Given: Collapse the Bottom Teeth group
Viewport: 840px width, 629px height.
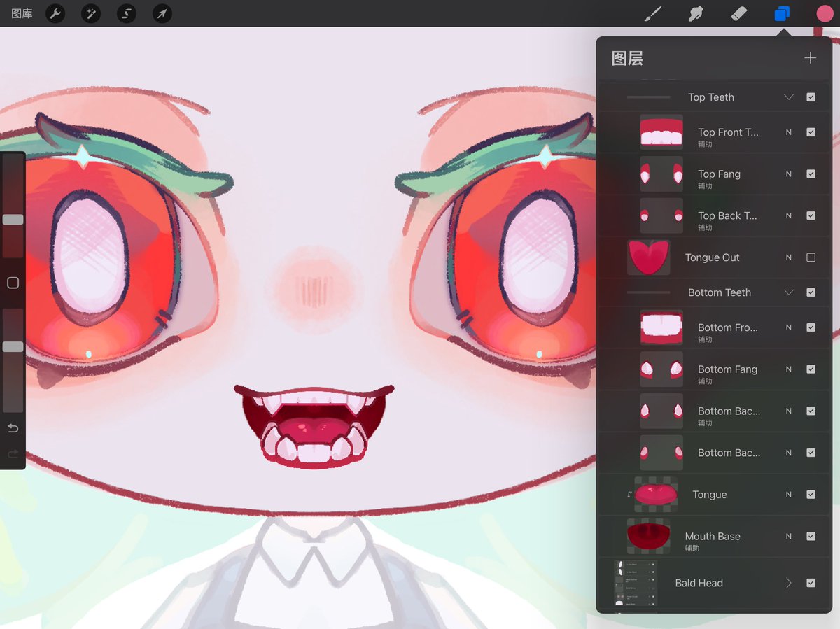Looking at the screenshot, I should pyautogui.click(x=788, y=292).
